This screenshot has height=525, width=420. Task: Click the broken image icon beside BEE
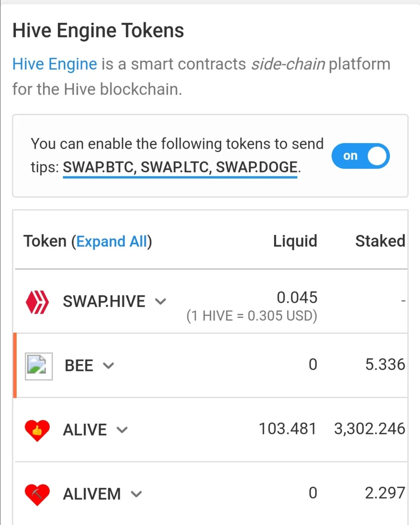pos(39,366)
